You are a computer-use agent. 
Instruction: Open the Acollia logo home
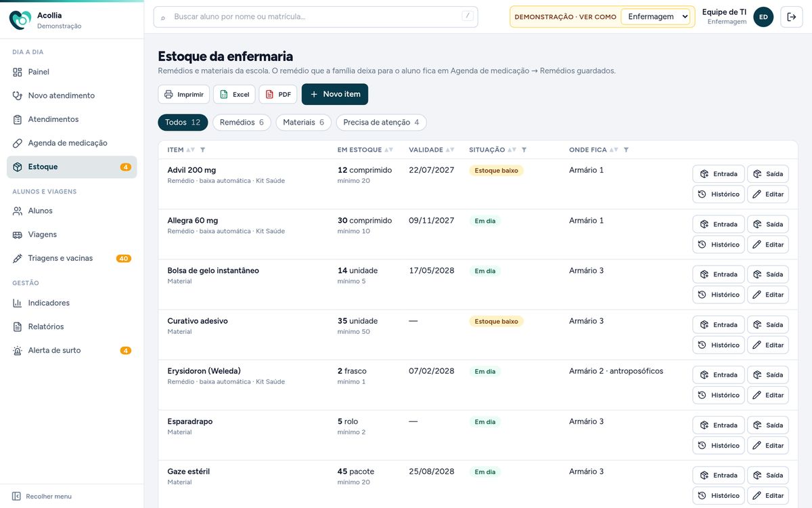coord(20,20)
